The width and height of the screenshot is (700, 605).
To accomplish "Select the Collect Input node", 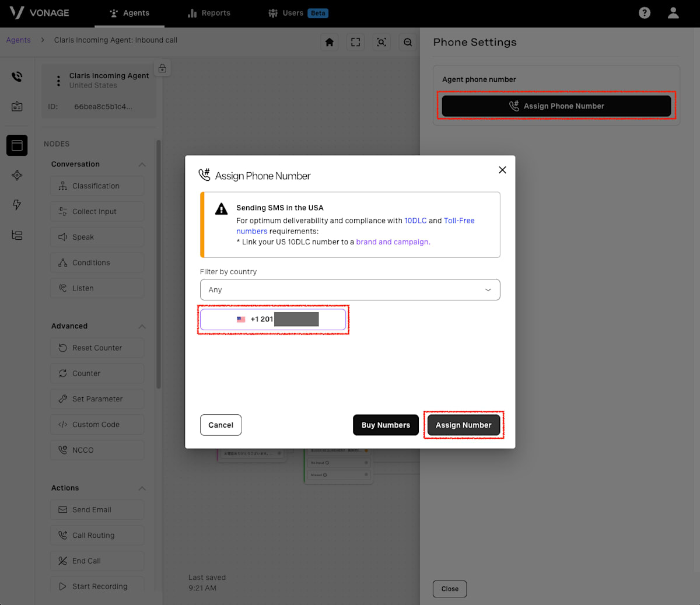I will [97, 211].
